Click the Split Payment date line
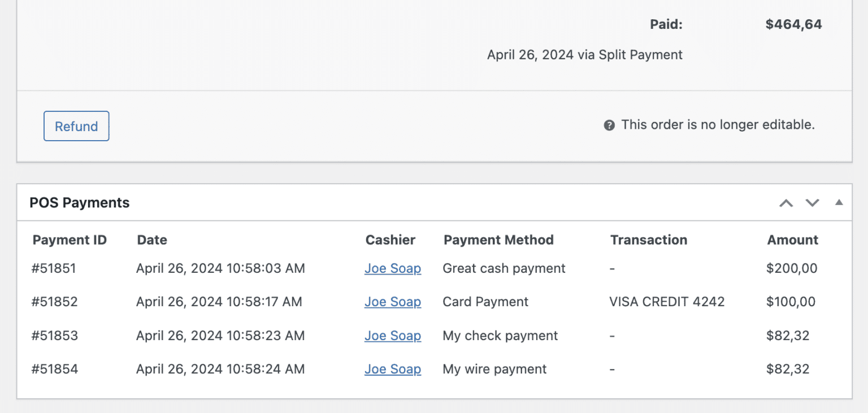Viewport: 868px width, 413px height. click(584, 54)
